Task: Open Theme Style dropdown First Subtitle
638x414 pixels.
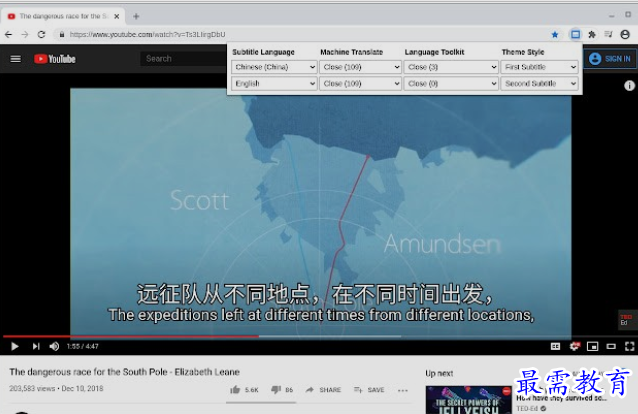Action: (x=539, y=67)
